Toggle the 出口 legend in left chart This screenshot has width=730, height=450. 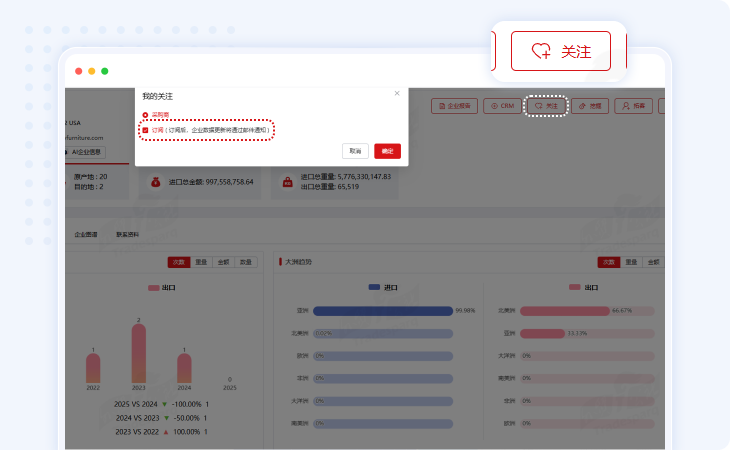click(x=161, y=287)
